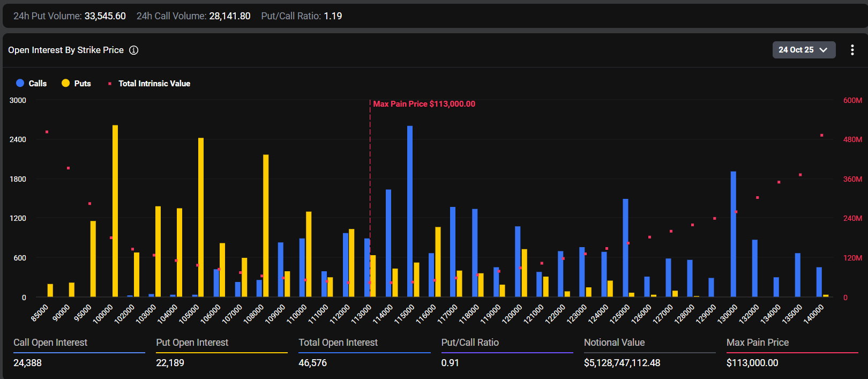Click the yellow put bar at 105000 strike
The width and height of the screenshot is (868, 379).
(201, 217)
